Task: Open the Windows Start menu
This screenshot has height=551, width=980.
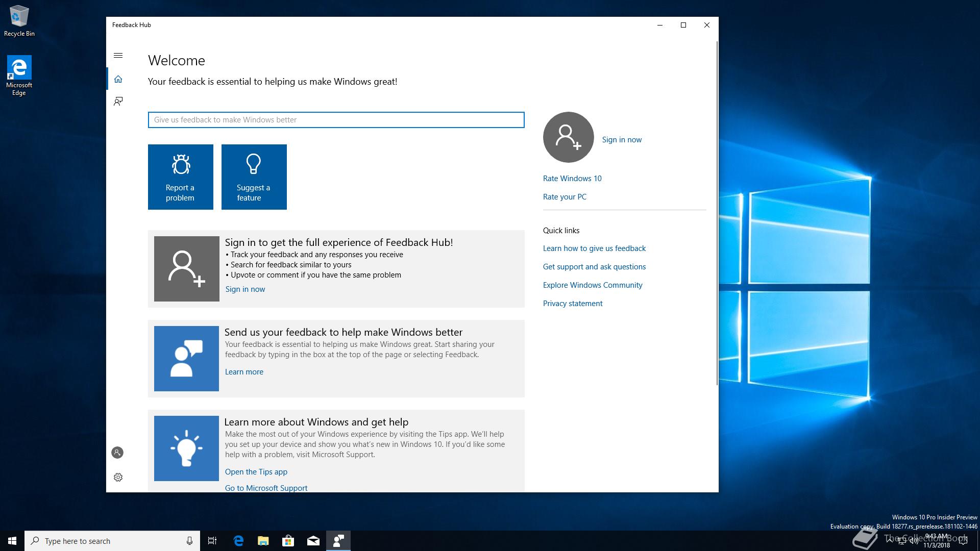Action: pyautogui.click(x=12, y=541)
